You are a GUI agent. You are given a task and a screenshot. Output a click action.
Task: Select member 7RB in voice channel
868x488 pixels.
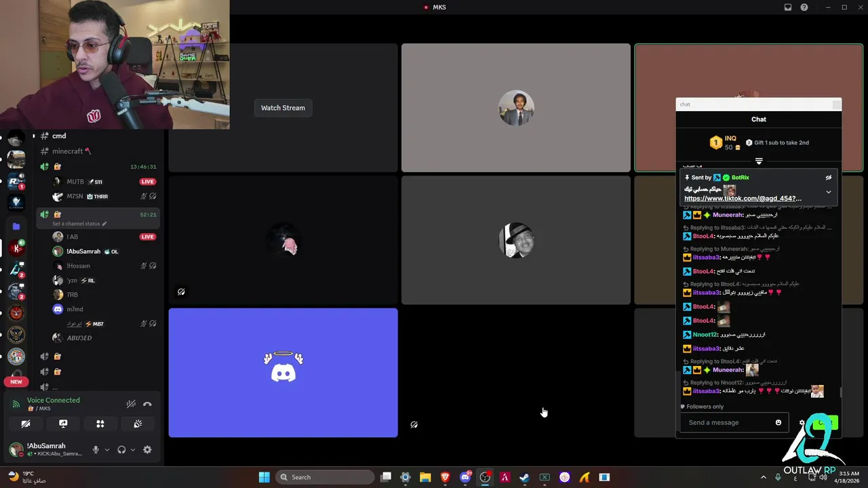tap(72, 295)
